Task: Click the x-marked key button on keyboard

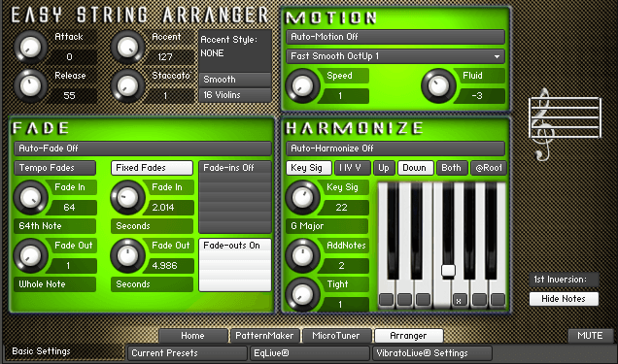Action: coord(459,300)
